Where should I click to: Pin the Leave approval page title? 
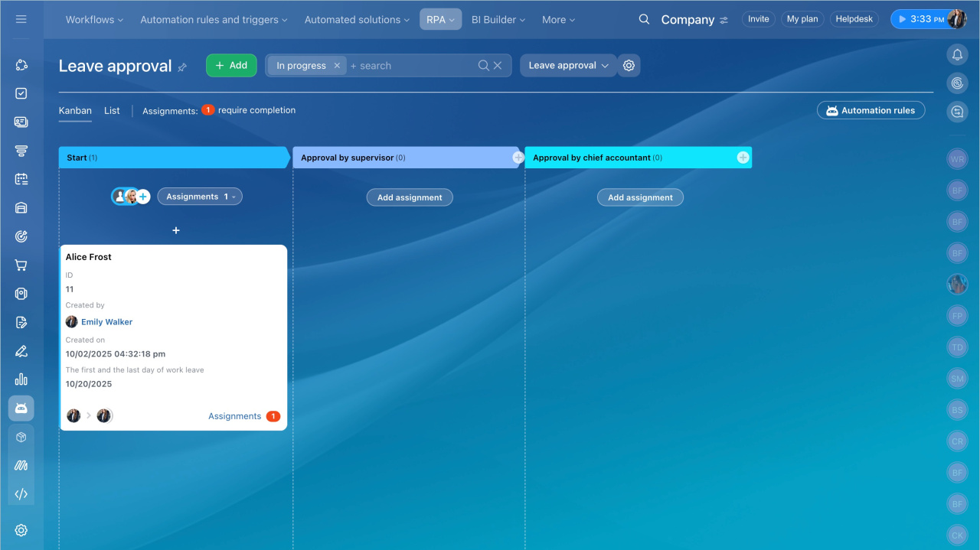pos(182,67)
